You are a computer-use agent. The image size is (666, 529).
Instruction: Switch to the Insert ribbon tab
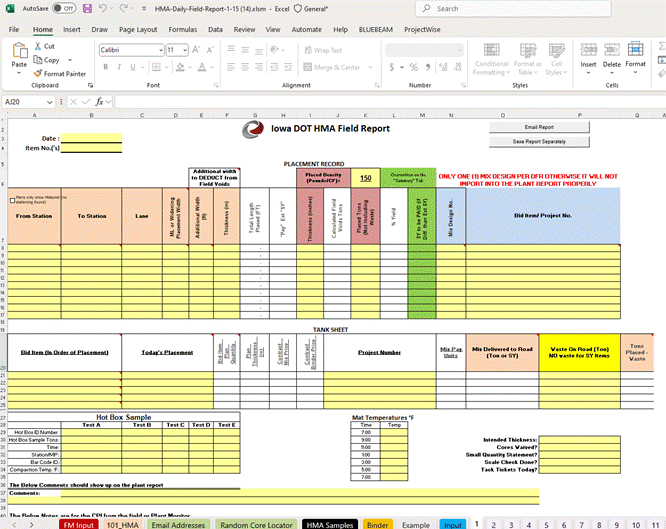72,29
